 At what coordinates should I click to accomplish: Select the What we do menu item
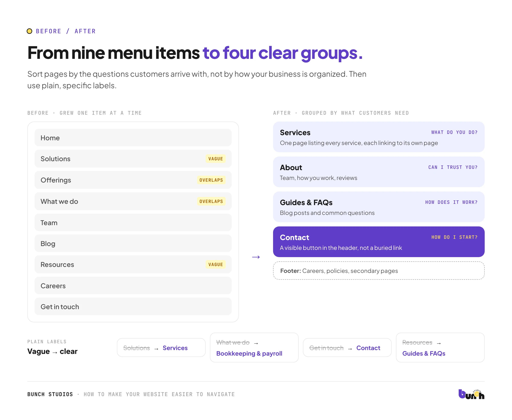pyautogui.click(x=133, y=201)
